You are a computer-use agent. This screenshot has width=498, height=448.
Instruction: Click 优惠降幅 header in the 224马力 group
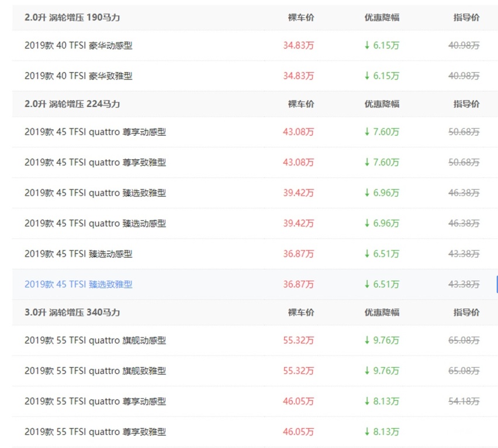click(382, 104)
